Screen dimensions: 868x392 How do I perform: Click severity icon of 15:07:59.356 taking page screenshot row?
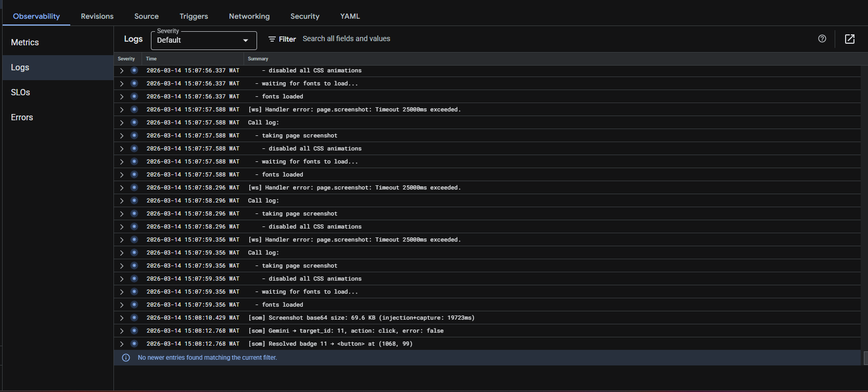[134, 265]
